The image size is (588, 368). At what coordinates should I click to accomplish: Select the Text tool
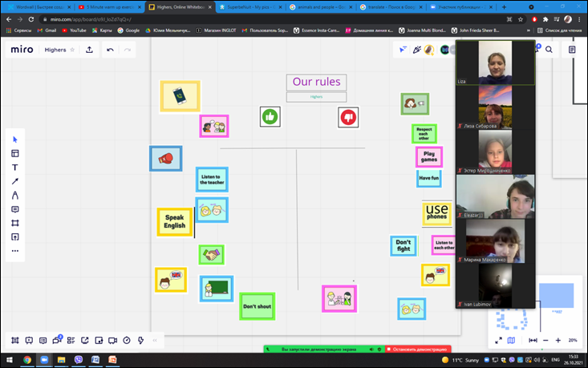pos(14,168)
